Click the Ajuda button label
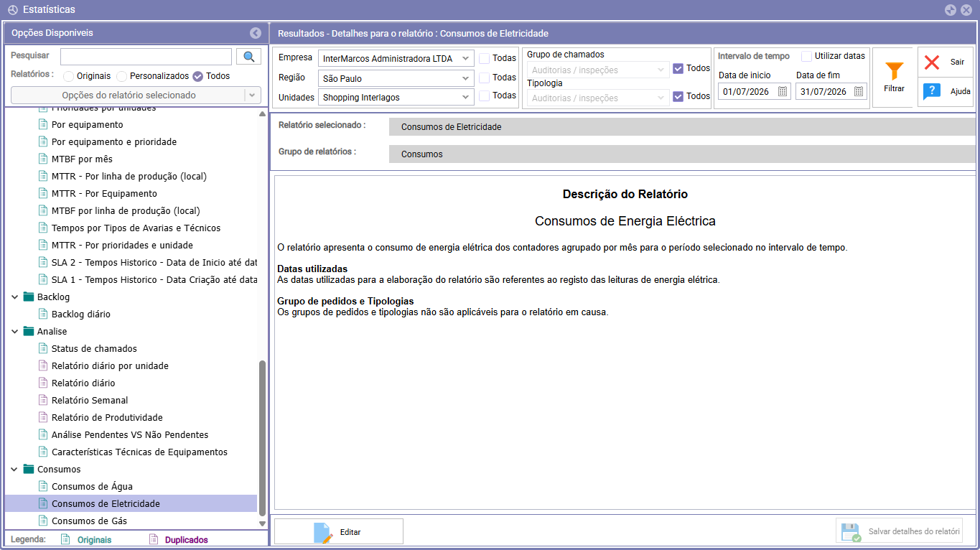The image size is (980, 550). [960, 91]
